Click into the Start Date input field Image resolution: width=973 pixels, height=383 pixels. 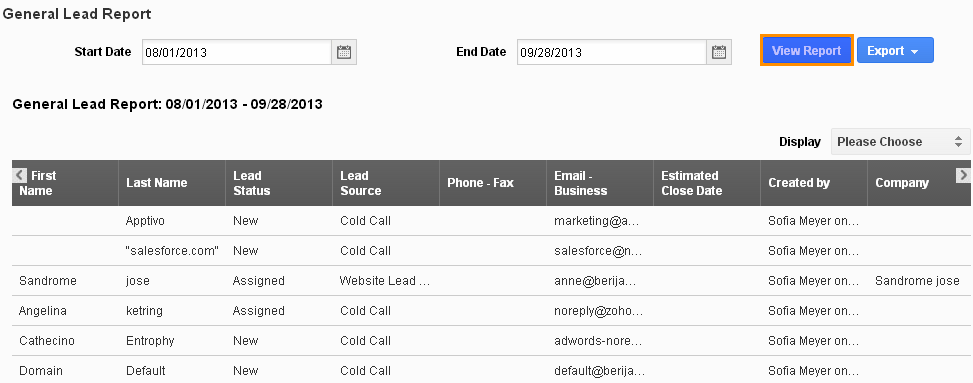tap(237, 52)
